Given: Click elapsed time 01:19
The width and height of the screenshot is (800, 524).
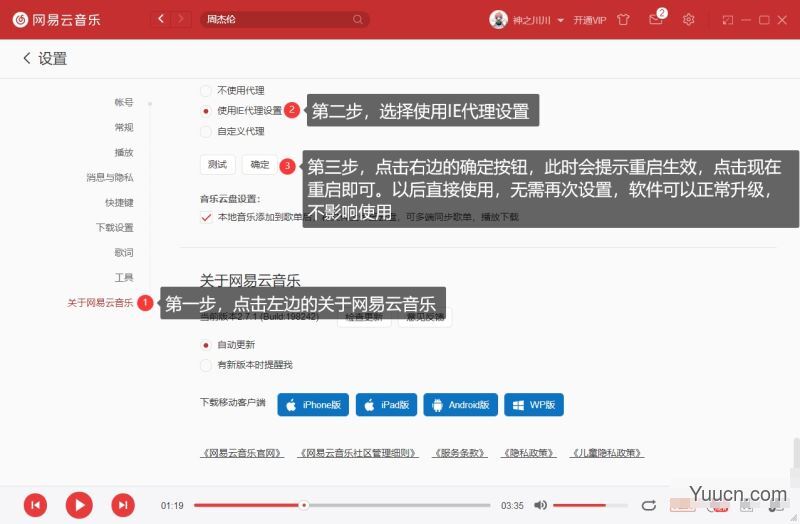Looking at the screenshot, I should click(172, 505).
